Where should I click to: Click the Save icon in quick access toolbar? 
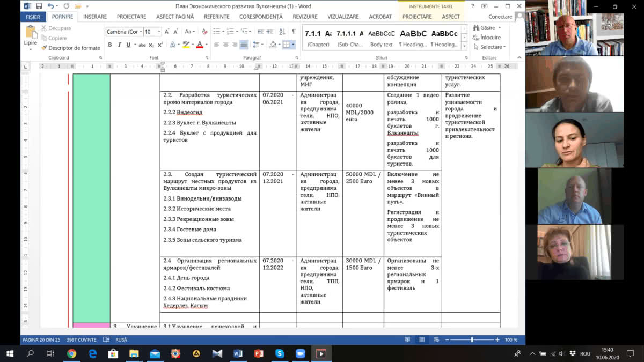click(39, 6)
